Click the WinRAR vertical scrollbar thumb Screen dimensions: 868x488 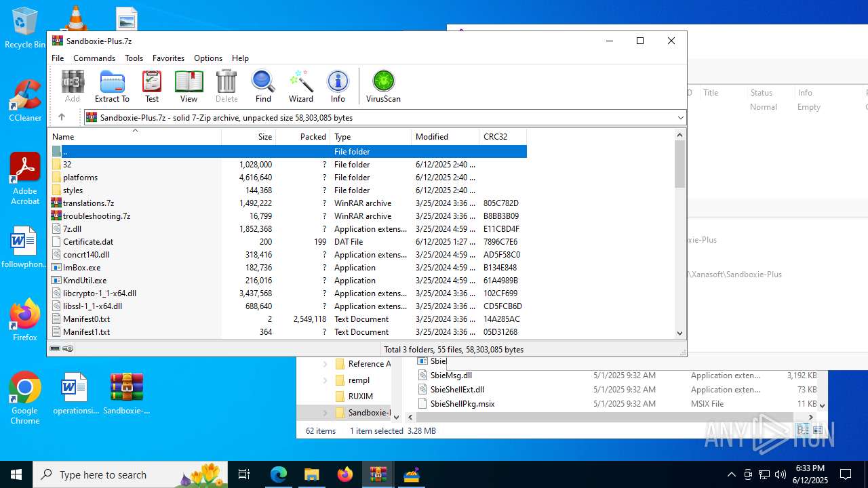tap(680, 164)
